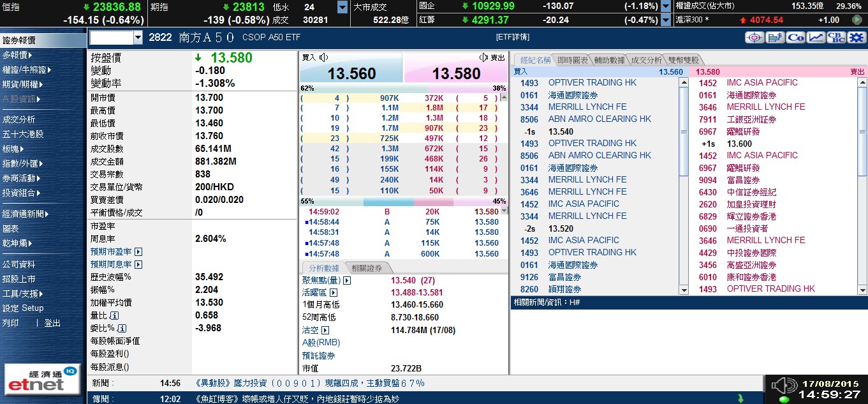Expand the 乾坤燭 sidebar menu
The image size is (868, 404).
[x=17, y=243]
